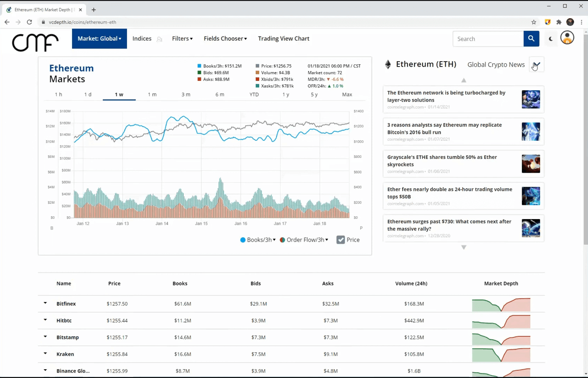
Task: Expand the Bitfinex row
Action: click(45, 303)
